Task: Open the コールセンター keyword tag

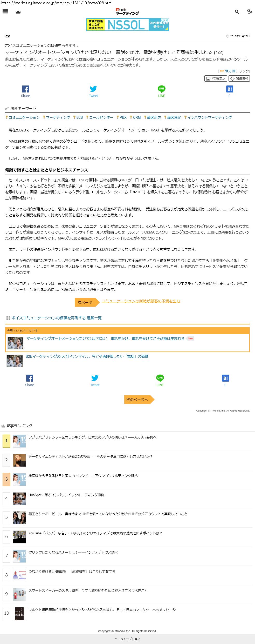Action: (x=100, y=117)
